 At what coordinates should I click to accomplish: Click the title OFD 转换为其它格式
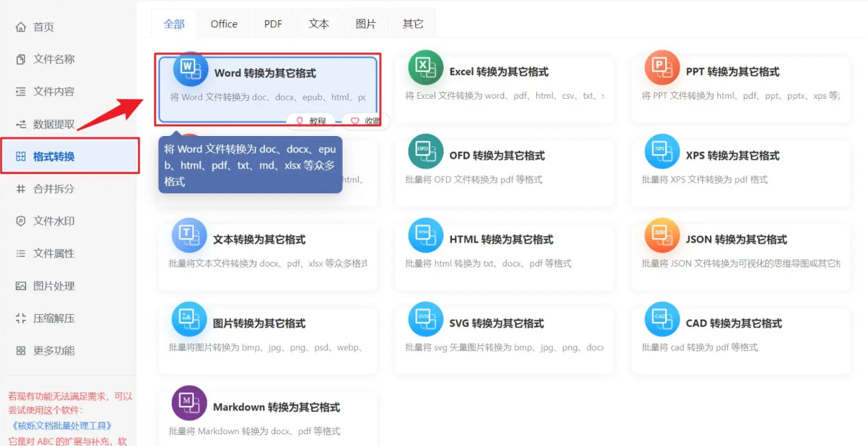click(497, 155)
